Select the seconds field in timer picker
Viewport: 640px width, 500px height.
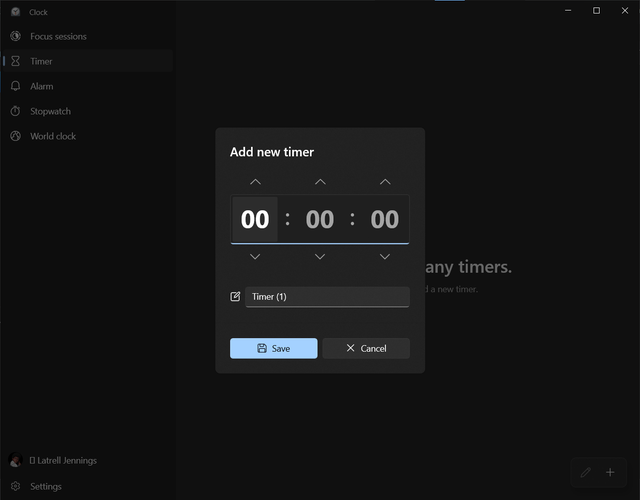point(385,219)
